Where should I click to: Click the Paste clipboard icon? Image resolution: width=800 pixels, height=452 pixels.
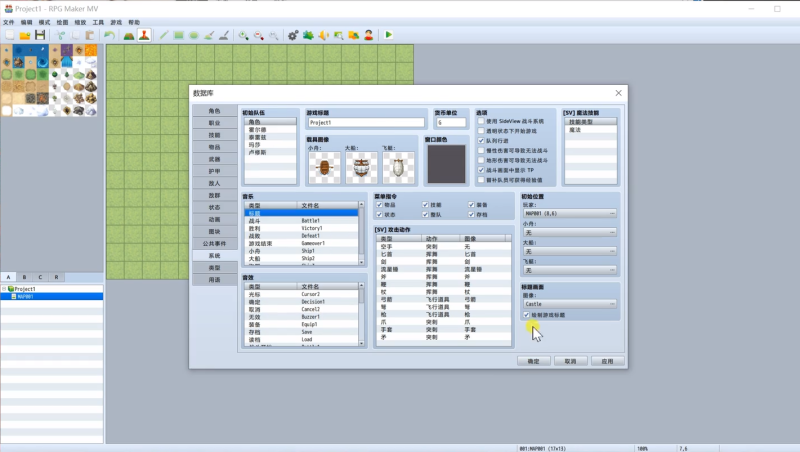[90, 35]
